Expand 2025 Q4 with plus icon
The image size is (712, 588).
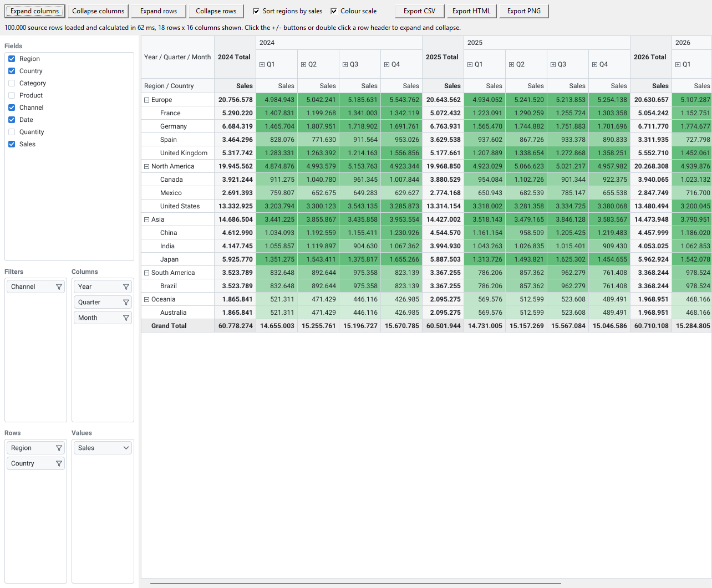tap(594, 64)
